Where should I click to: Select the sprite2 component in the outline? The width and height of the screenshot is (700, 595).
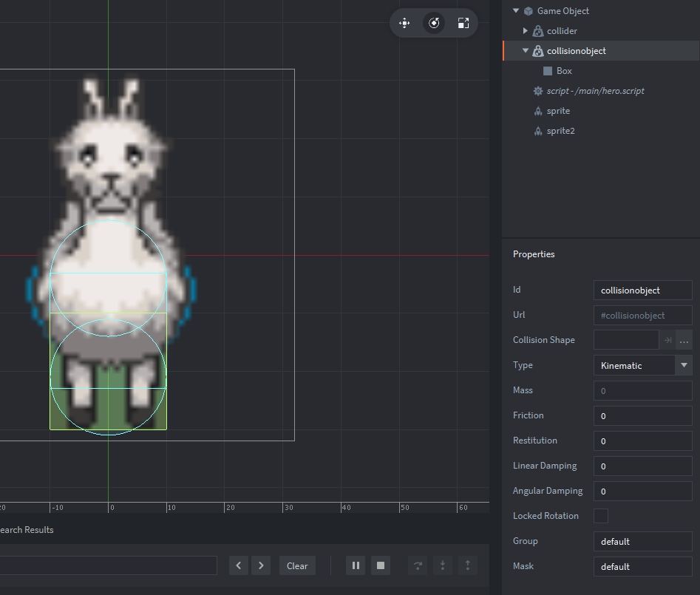pyautogui.click(x=601, y=132)
